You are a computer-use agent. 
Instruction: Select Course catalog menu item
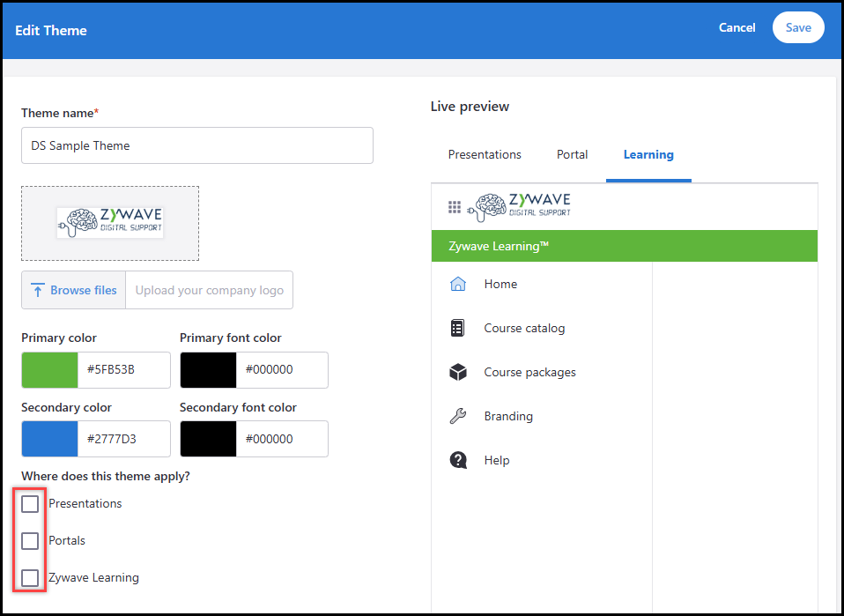point(524,328)
